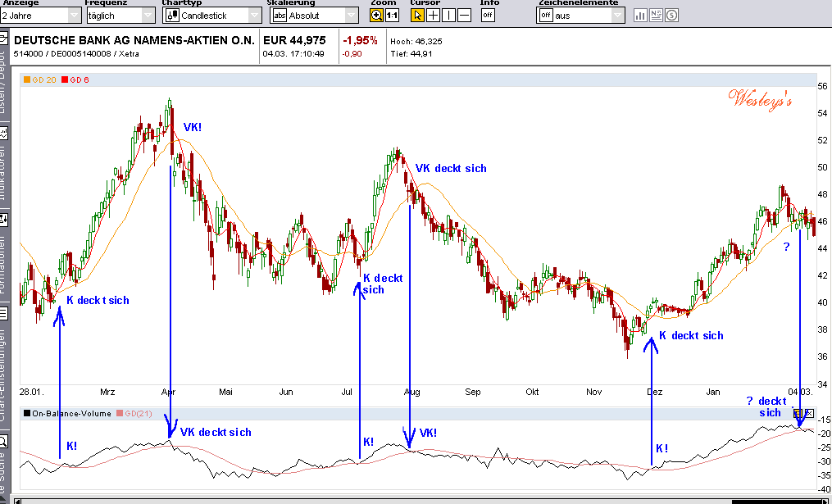Switch to the Indikatoren sidebar tab
The image size is (832, 504).
point(4,168)
